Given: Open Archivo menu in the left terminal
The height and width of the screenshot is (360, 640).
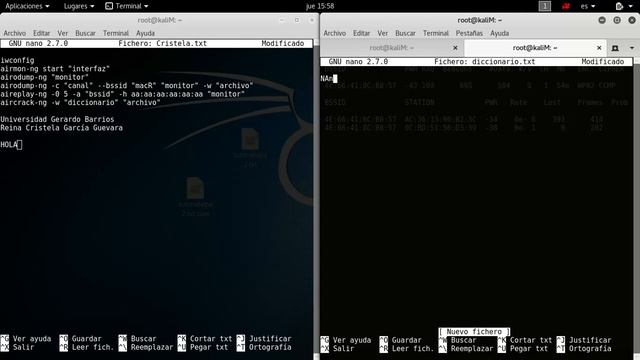Looking at the screenshot, I should [15, 33].
